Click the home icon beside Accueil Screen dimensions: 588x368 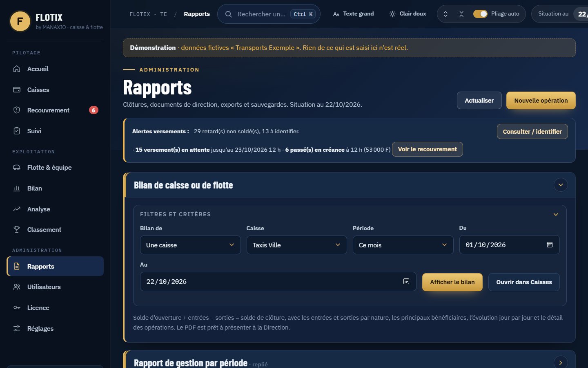tap(17, 69)
